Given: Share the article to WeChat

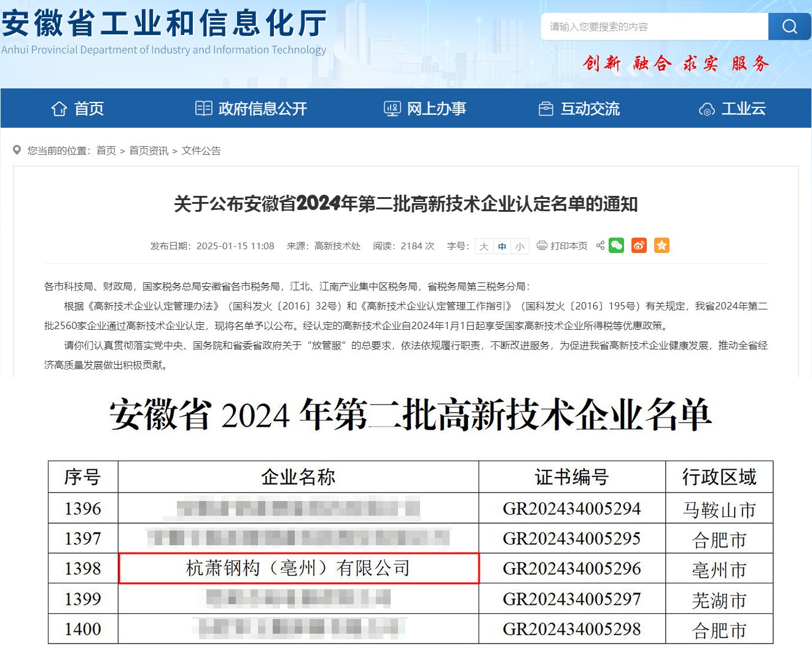Looking at the screenshot, I should (x=616, y=246).
